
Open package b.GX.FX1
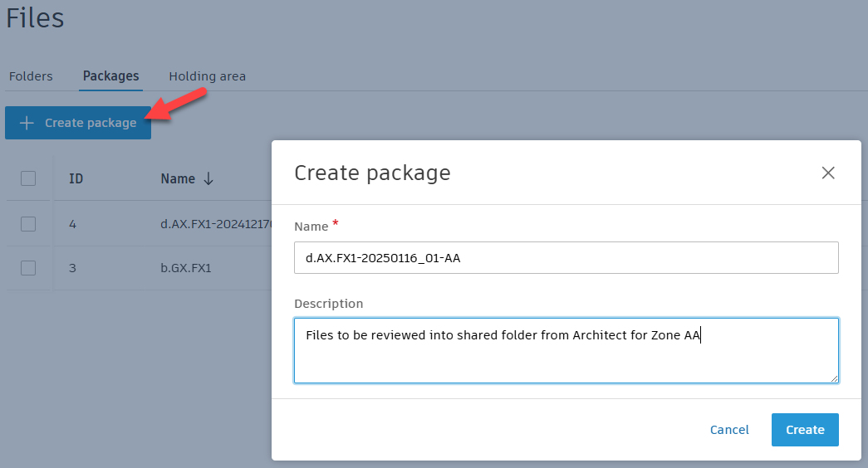point(186,268)
